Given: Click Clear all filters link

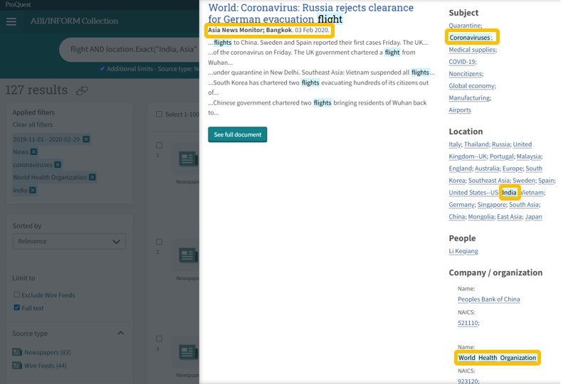Looking at the screenshot, I should (x=32, y=125).
